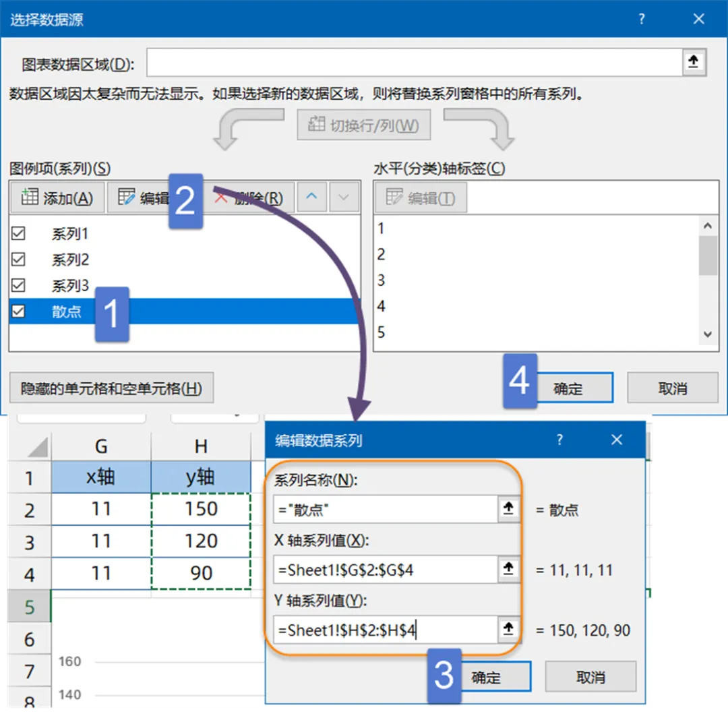728x720 pixels.
Task: Uncheck the 散点 series checkbox
Action: coord(19,311)
